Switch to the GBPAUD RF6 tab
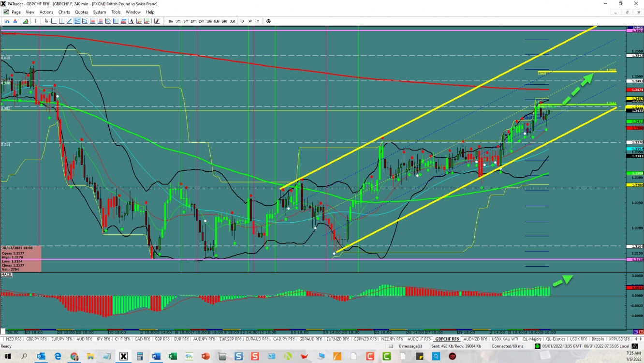The width and height of the screenshot is (644, 363). pos(311,339)
